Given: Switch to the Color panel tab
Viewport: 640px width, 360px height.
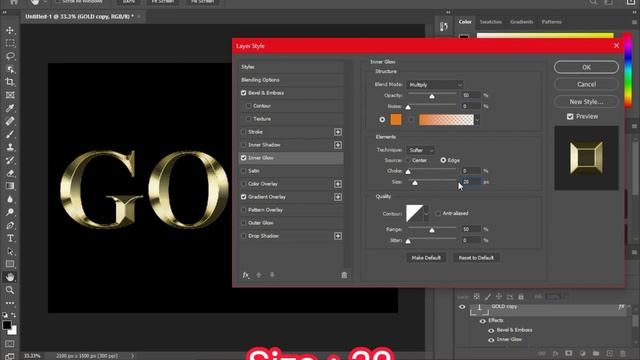Looking at the screenshot, I should [465, 22].
